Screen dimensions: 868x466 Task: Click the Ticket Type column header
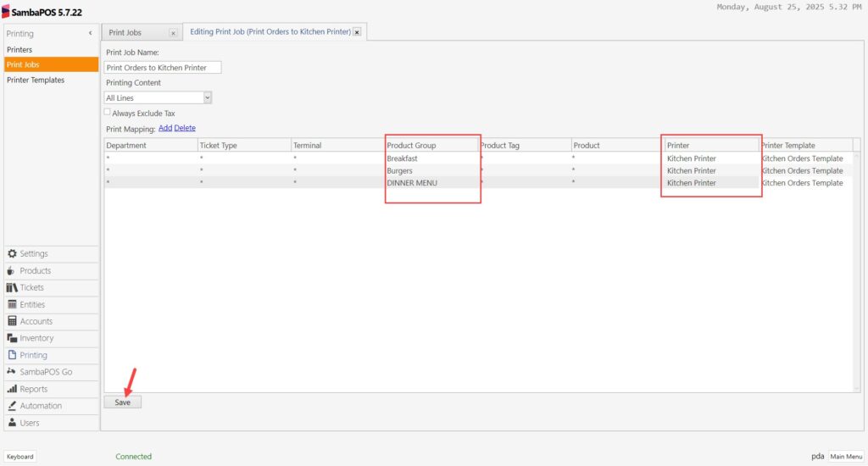point(244,145)
